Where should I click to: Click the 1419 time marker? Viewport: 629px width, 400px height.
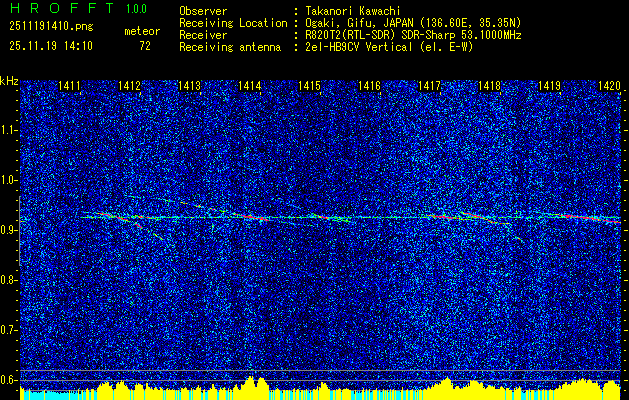pos(550,85)
